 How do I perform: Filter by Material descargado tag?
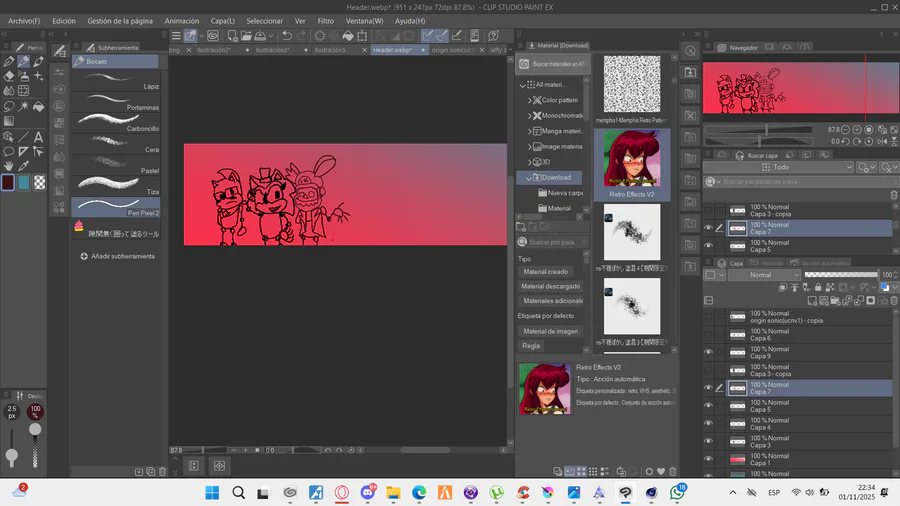(x=550, y=286)
